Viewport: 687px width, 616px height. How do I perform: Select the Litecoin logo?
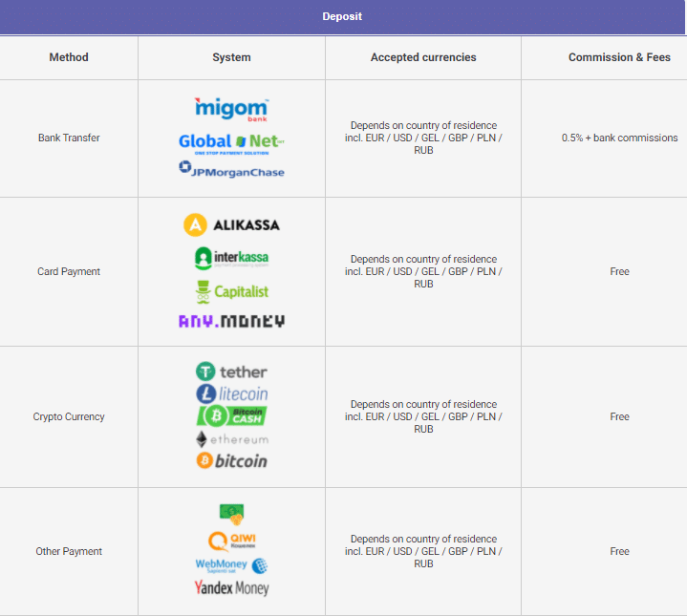click(231, 393)
